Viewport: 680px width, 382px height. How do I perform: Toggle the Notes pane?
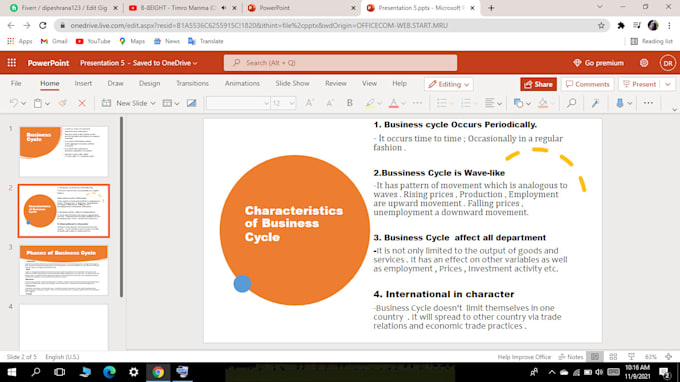571,357
